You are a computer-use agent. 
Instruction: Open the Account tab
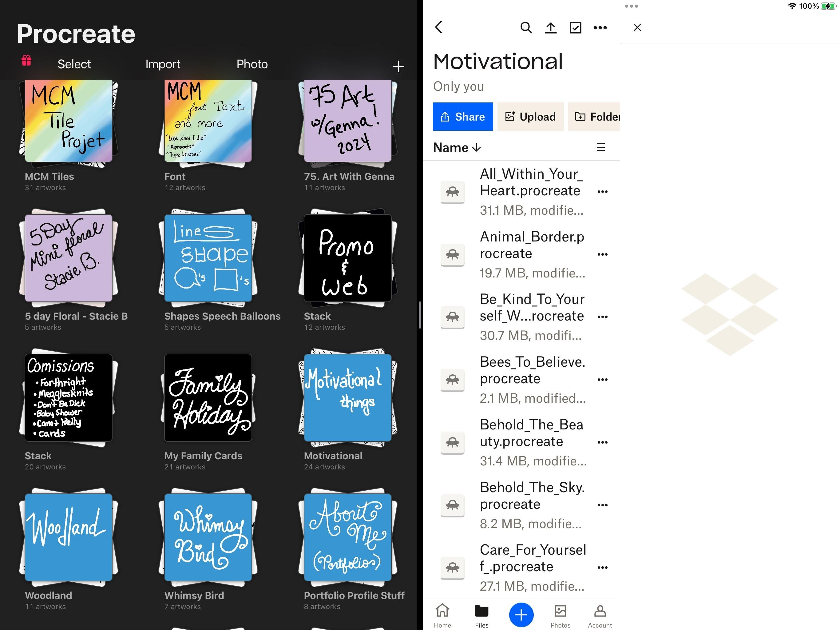600,616
